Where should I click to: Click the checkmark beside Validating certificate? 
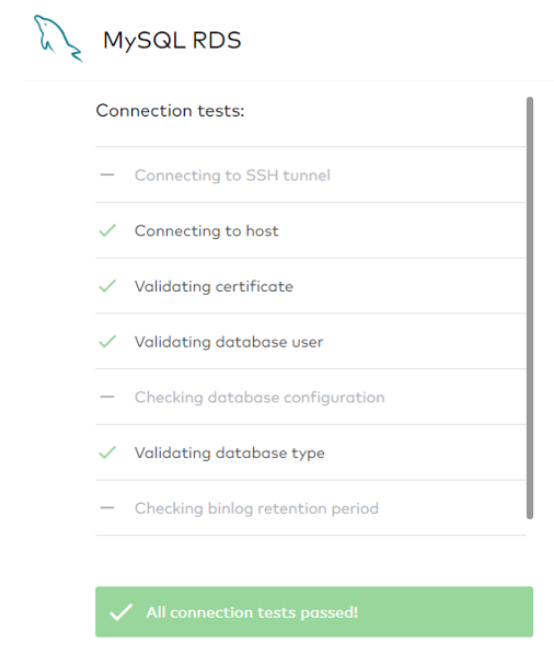click(x=107, y=286)
